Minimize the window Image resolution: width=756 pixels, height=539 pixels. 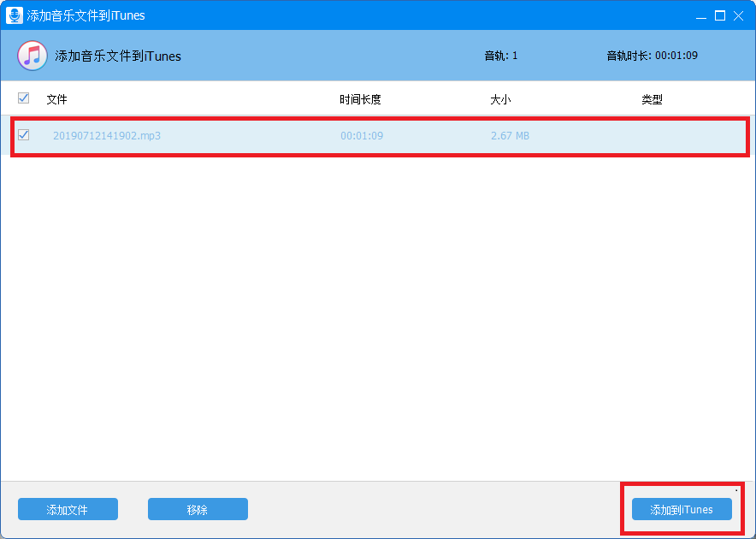(x=701, y=16)
